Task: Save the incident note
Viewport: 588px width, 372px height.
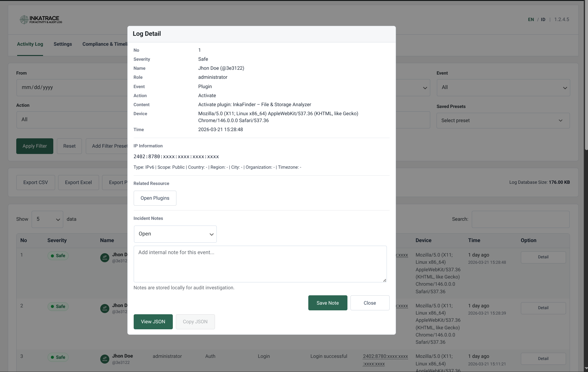Action: pos(328,303)
